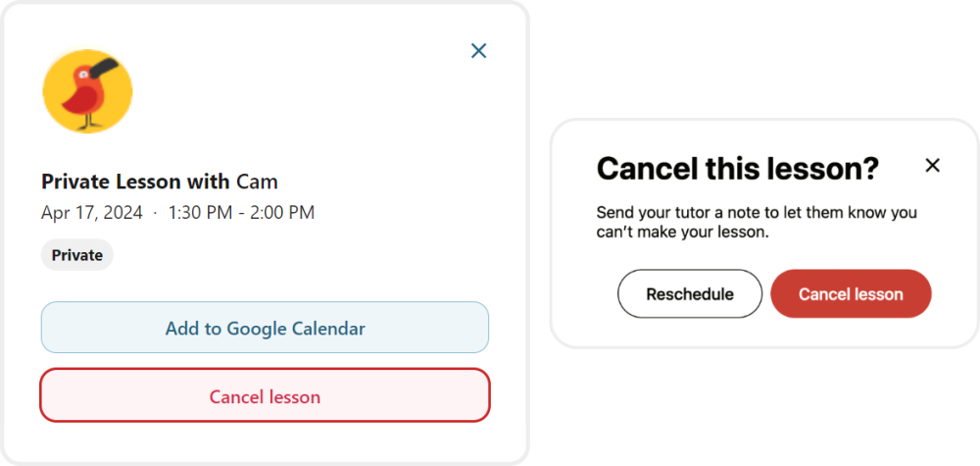Confirm with the solid red Cancel lesson button

point(851,294)
